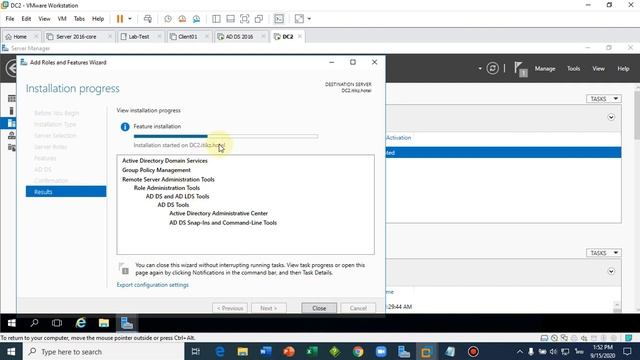Viewport: 640px width, 360px height.
Task: Open the VMware Help menu
Action: (x=98, y=19)
